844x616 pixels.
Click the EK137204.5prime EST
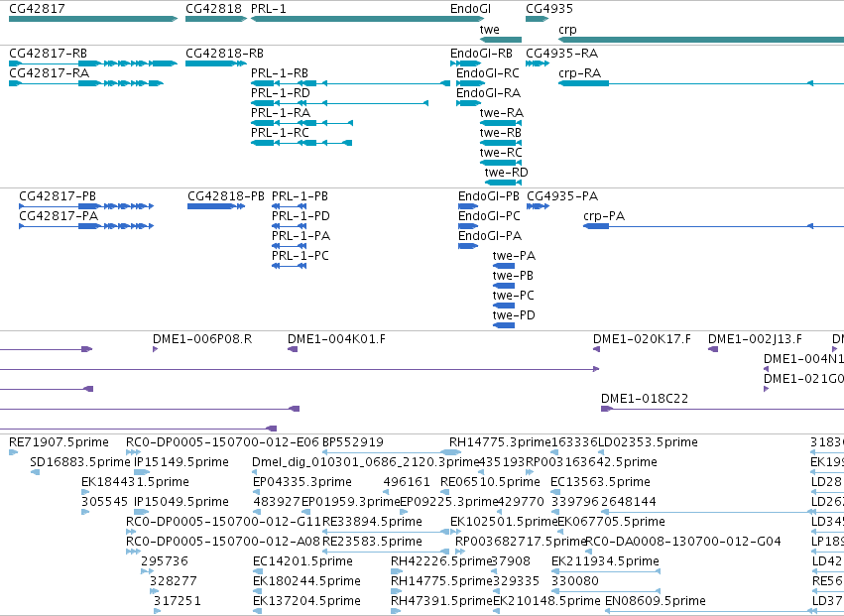coord(257,612)
